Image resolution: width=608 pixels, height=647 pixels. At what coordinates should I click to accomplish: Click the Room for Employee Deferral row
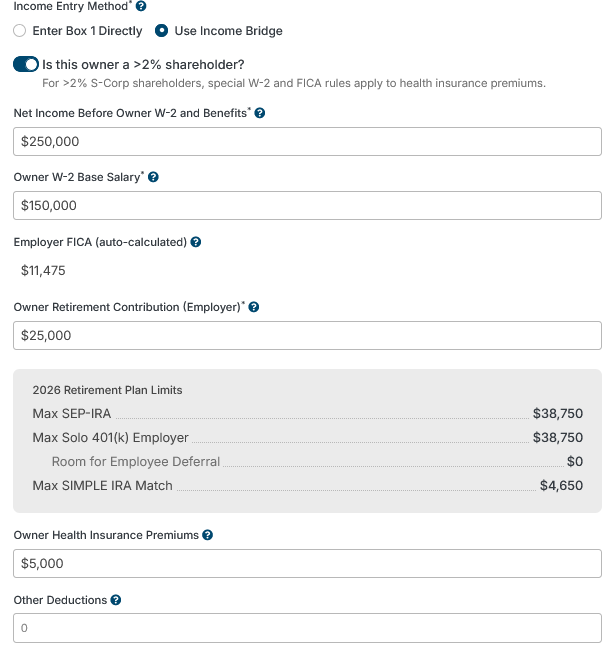pyautogui.click(x=317, y=461)
